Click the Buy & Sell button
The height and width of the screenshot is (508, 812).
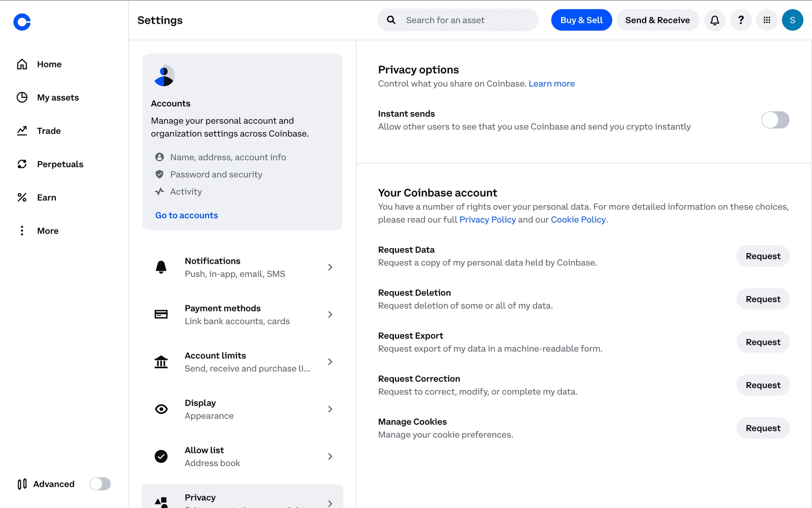[x=581, y=20]
